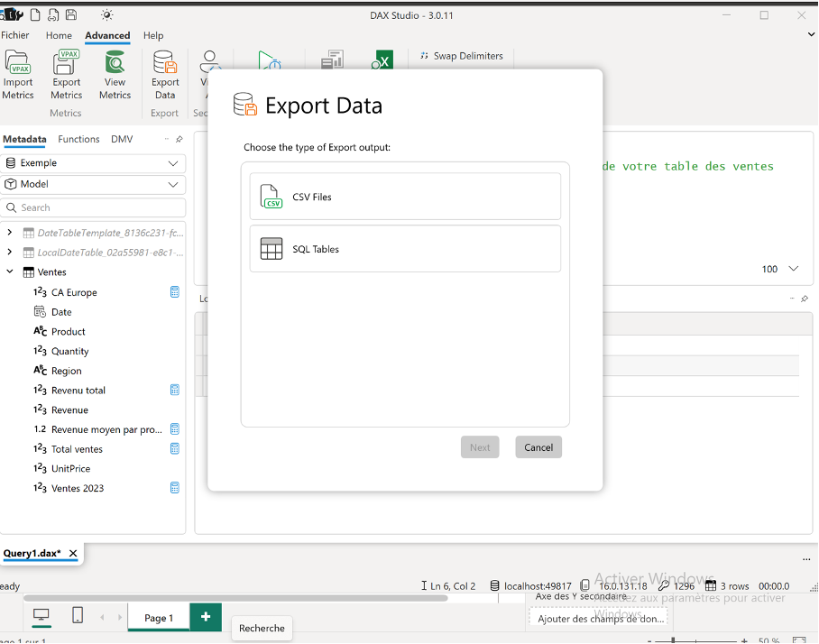Click 'Ajouter des champs de don...' field well
This screenshot has width=819, height=644.
coord(599,619)
